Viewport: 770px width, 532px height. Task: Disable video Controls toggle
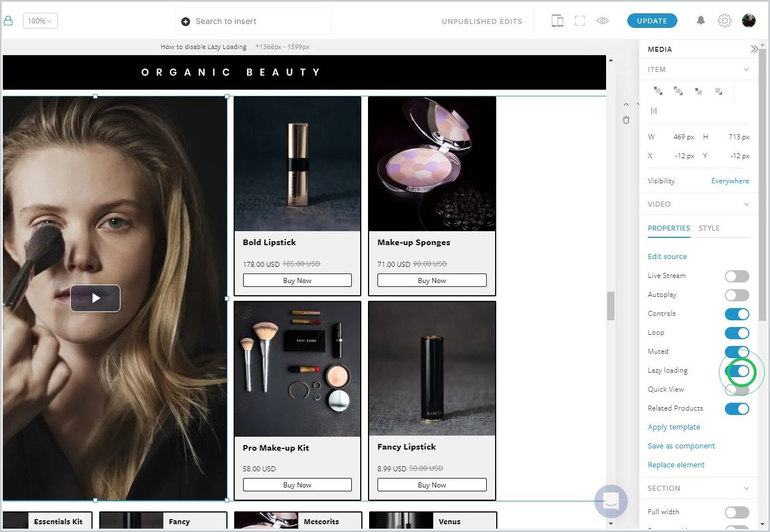737,314
